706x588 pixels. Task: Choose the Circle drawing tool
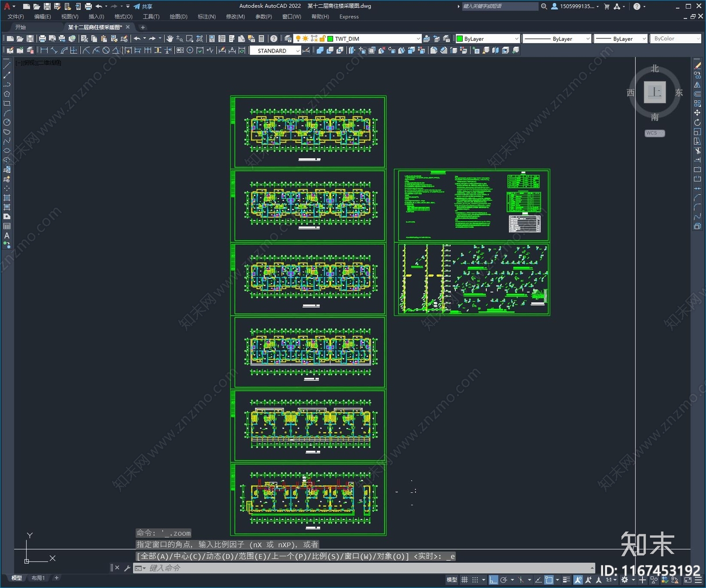pos(7,122)
